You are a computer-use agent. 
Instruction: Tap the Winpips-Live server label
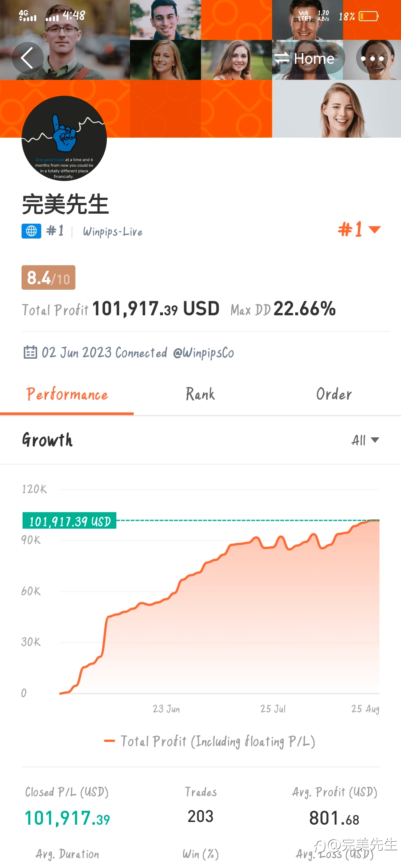coord(113,232)
